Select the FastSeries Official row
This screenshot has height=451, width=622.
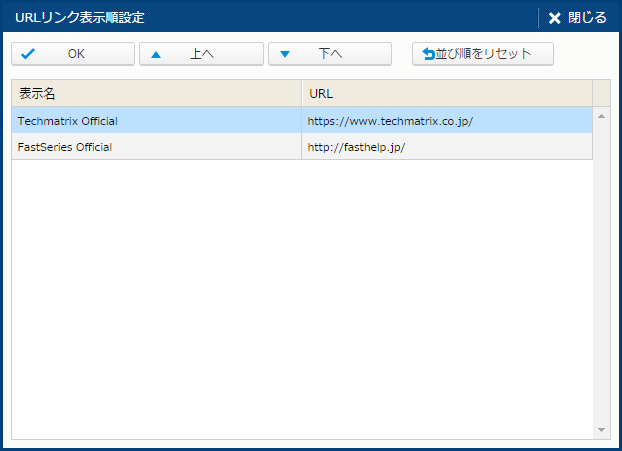click(65, 147)
